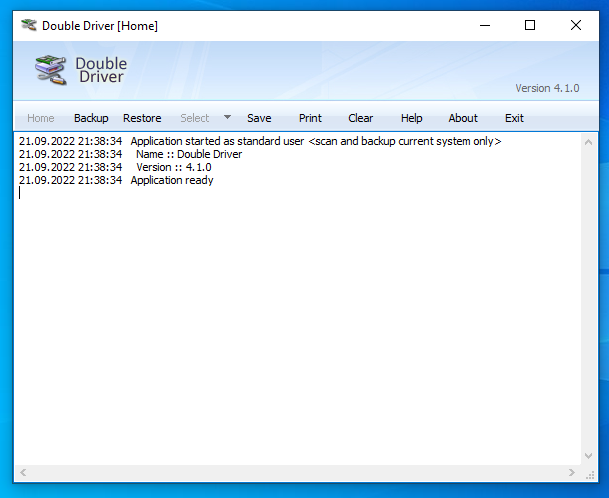Click the Select toolbar item
Image resolution: width=609 pixels, height=498 pixels.
click(x=195, y=118)
